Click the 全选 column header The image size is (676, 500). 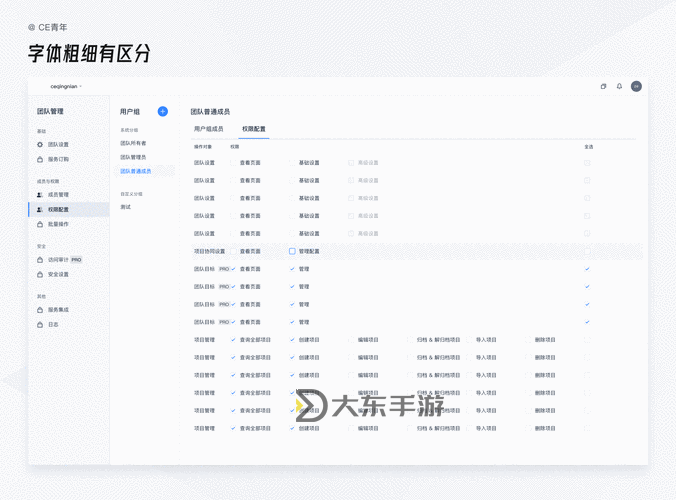point(588,147)
